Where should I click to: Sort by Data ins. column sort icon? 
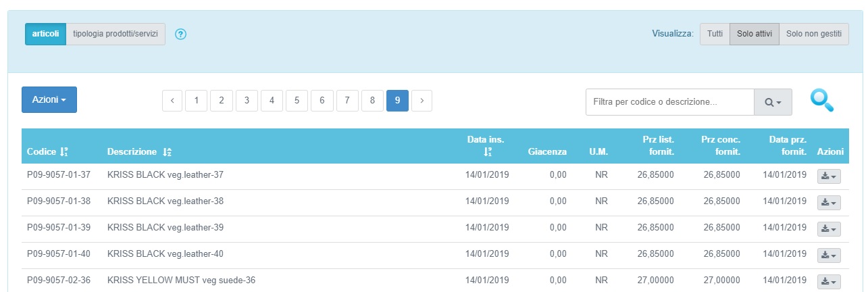pos(488,153)
